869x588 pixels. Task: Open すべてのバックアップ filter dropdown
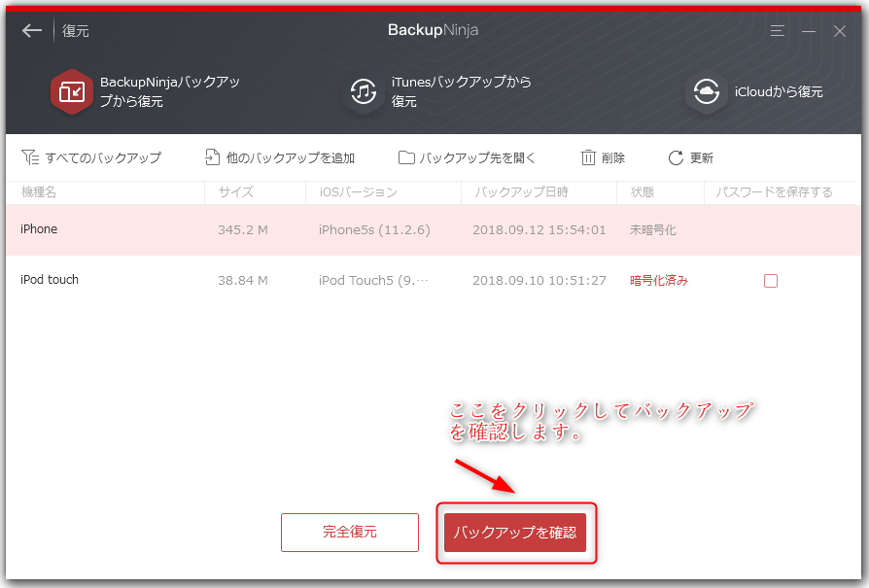pos(103,158)
